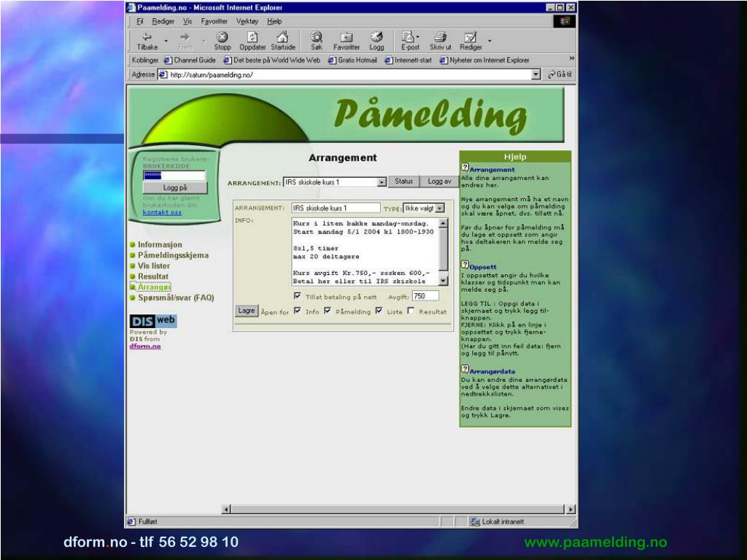Open Det beste på World Wide Web shortcut
Screen dimensions: 747x560
[x=272, y=60]
